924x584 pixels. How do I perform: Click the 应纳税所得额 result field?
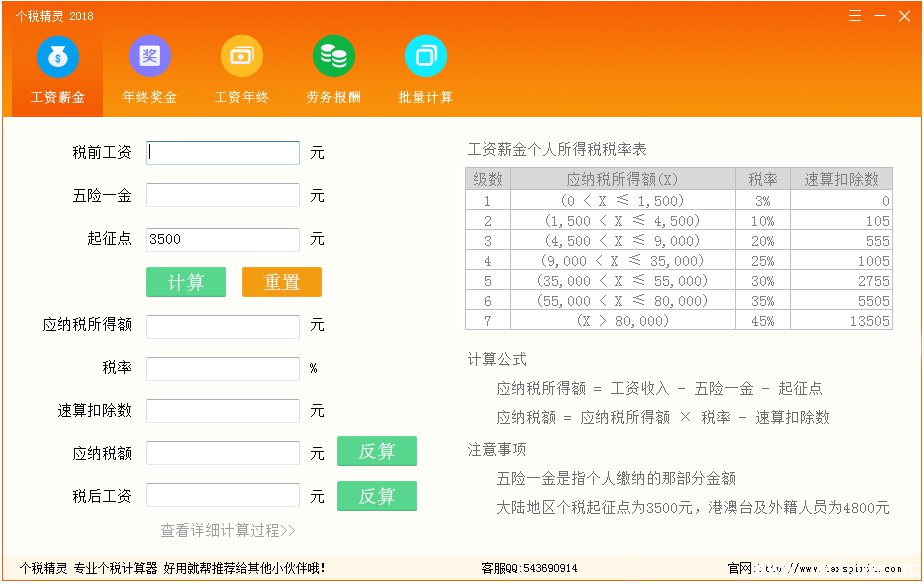click(x=223, y=326)
